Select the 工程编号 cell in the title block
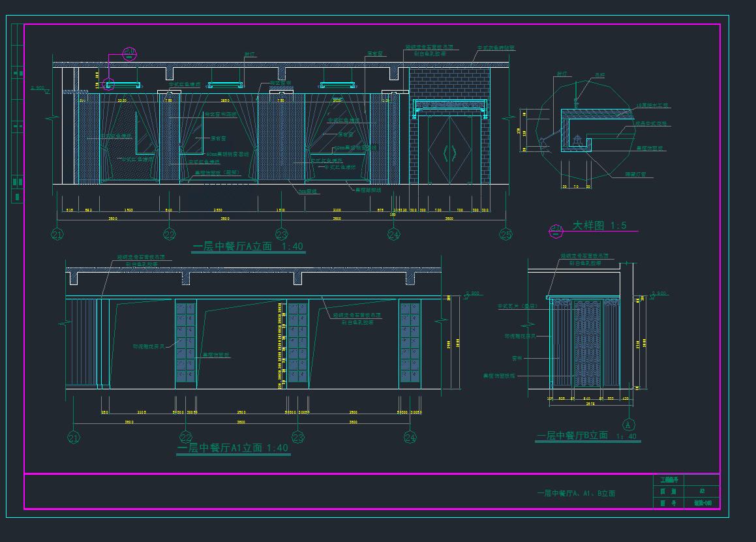 pos(669,479)
